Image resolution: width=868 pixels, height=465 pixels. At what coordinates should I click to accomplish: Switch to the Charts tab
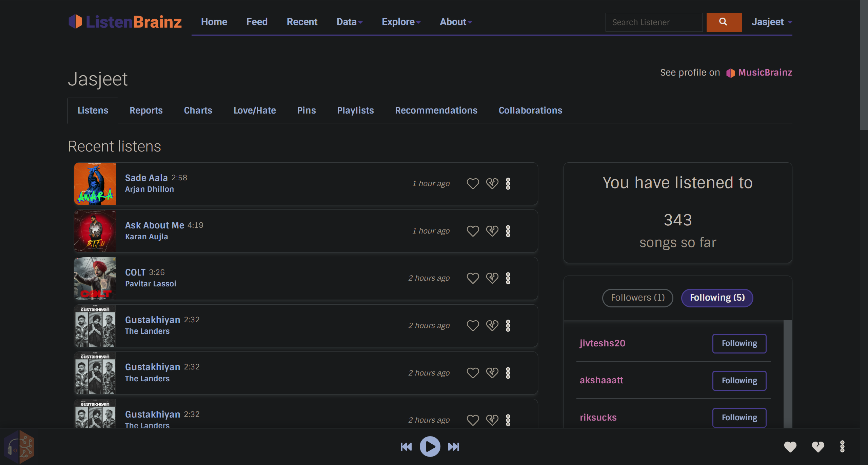tap(198, 110)
